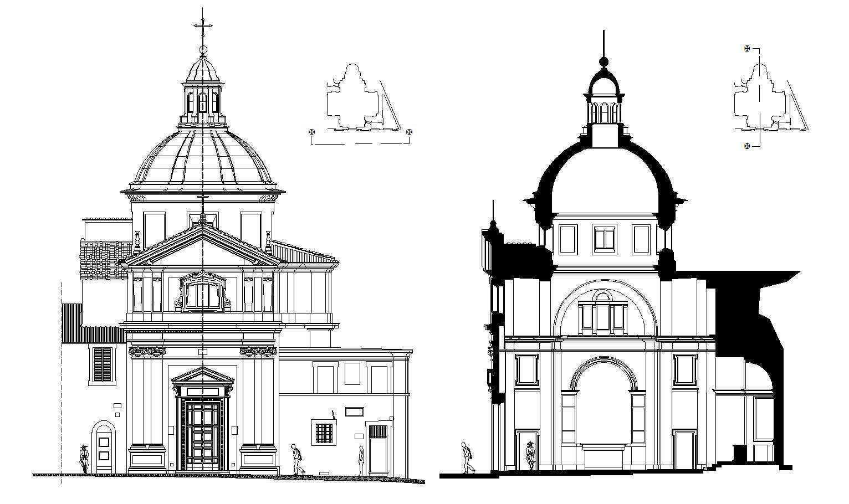Click the cross finial atop the left elevation
The width and height of the screenshot is (849, 504).
click(x=203, y=25)
